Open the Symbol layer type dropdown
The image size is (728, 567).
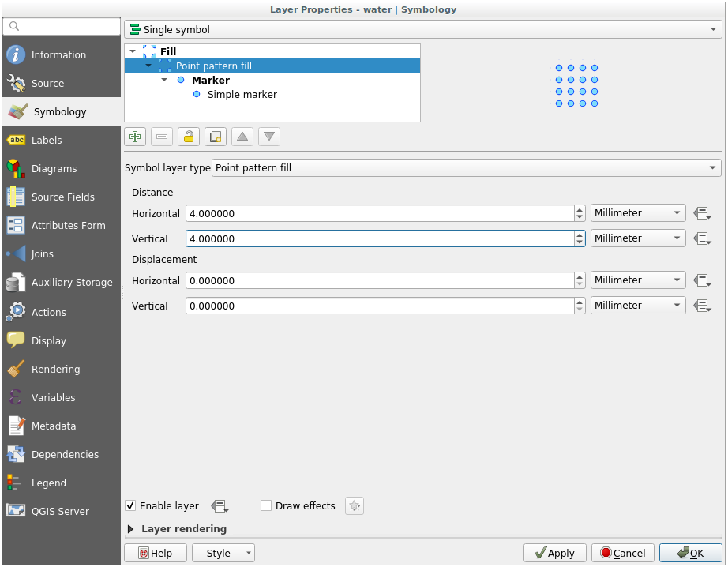coord(466,168)
